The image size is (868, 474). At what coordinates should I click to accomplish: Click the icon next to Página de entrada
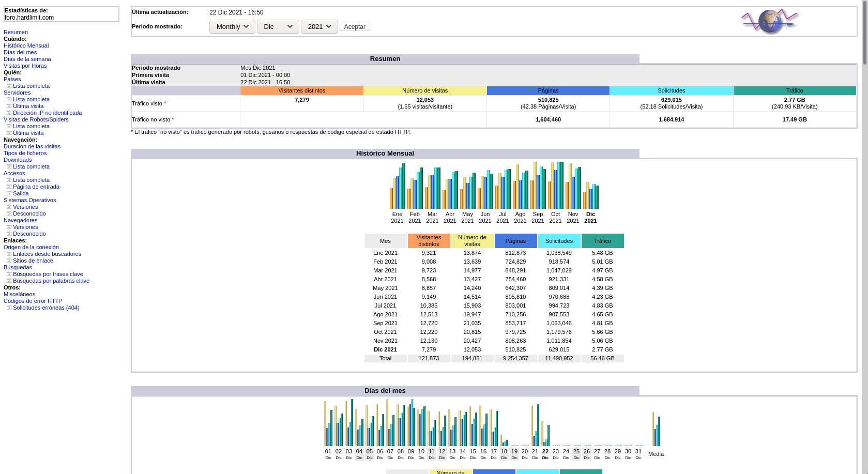tap(9, 187)
